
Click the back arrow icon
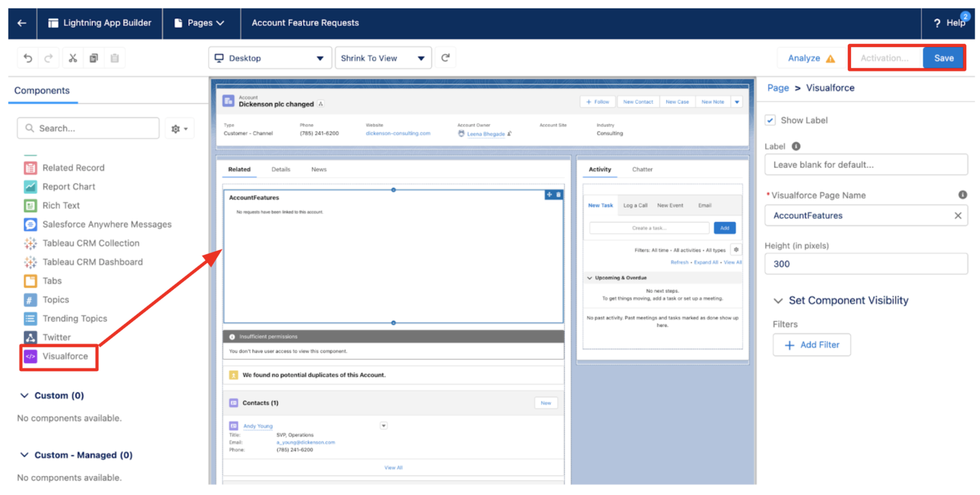click(x=22, y=23)
